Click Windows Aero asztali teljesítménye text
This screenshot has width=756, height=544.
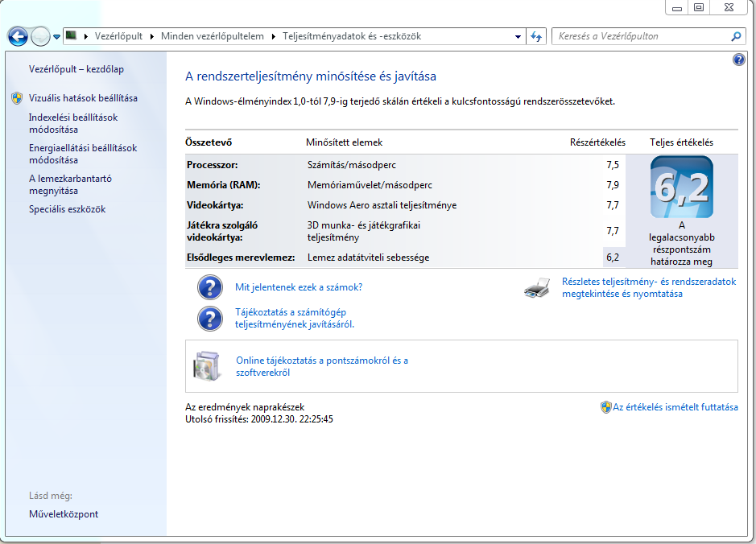382,205
